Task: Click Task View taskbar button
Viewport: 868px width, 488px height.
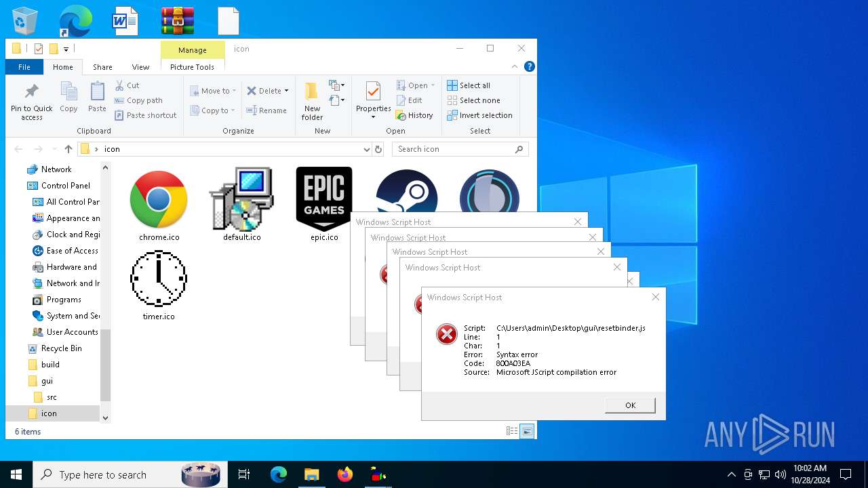Action: click(244, 474)
